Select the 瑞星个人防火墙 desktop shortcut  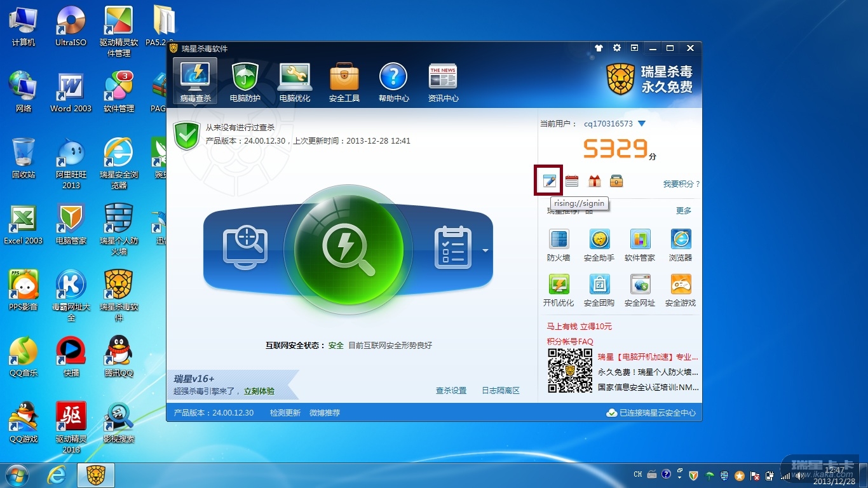pyautogui.click(x=119, y=230)
